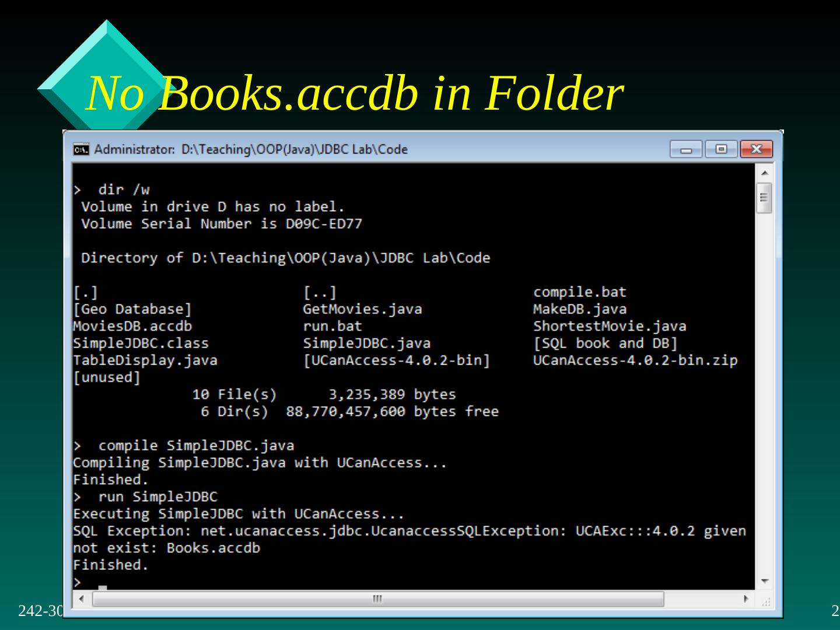
Task: Click the 'run SimpleJDBC' command line
Action: coord(157,497)
